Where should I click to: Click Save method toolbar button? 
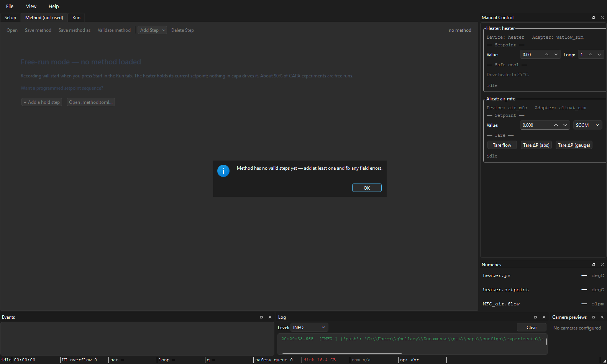[38, 30]
